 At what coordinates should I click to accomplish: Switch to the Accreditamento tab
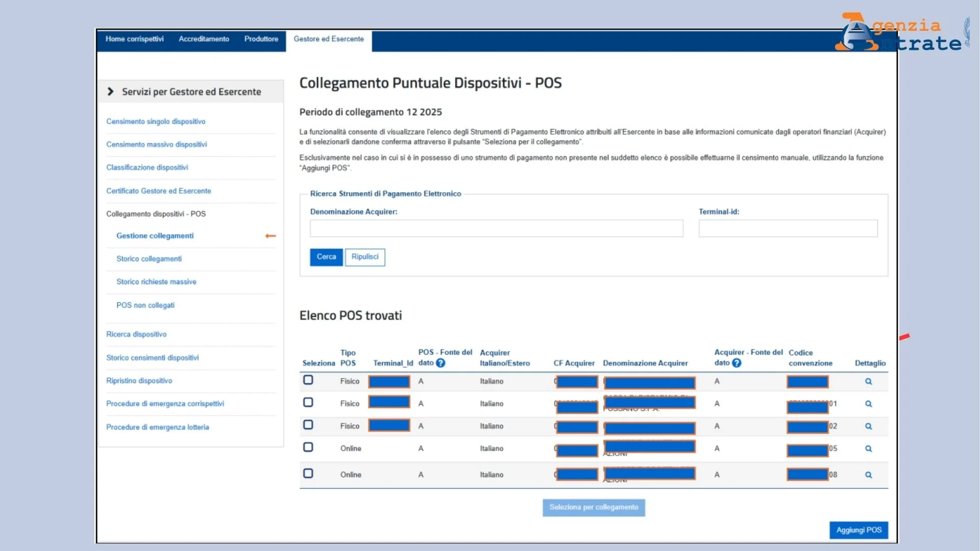point(204,39)
